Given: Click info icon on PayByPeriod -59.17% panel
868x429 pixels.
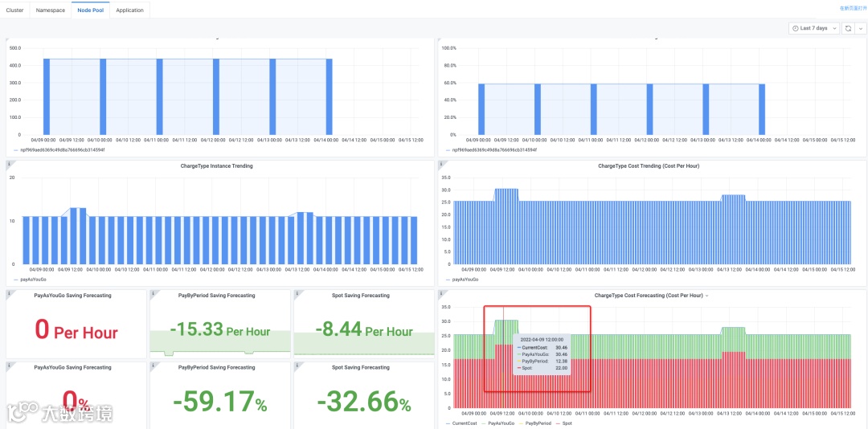Looking at the screenshot, I should [153, 365].
